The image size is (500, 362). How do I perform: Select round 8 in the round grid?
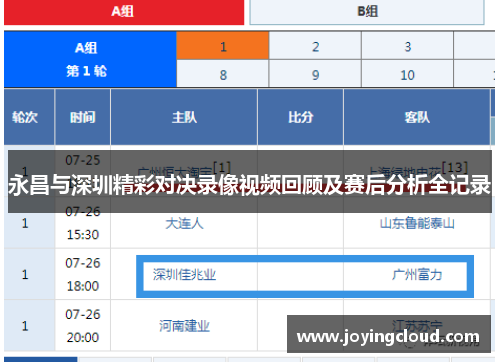coord(223,74)
